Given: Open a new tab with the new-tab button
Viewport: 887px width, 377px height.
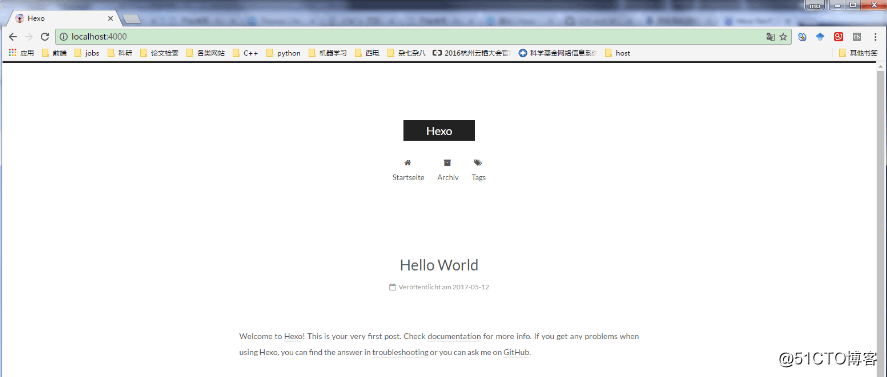Looking at the screenshot, I should point(132,19).
